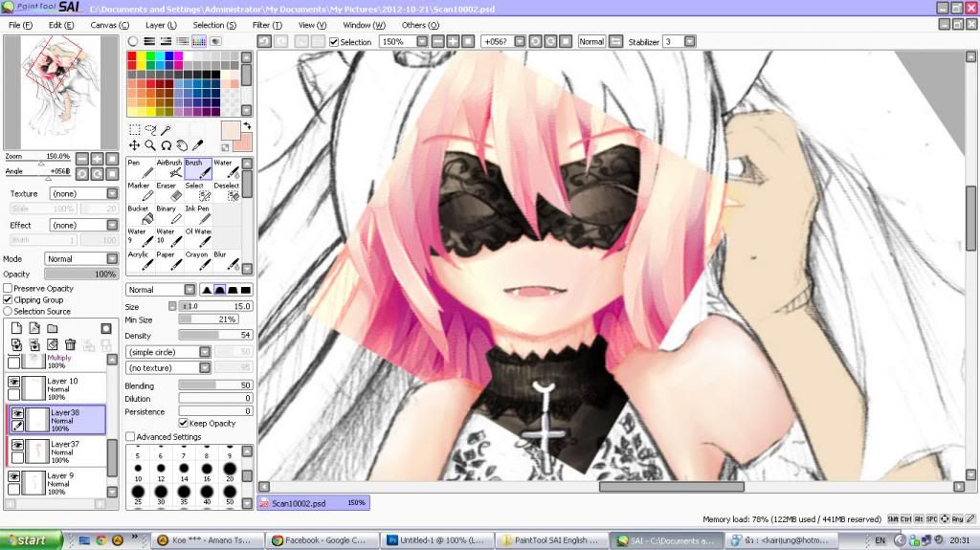Select the Acrylic brush tool
980x550 pixels.
point(141,260)
